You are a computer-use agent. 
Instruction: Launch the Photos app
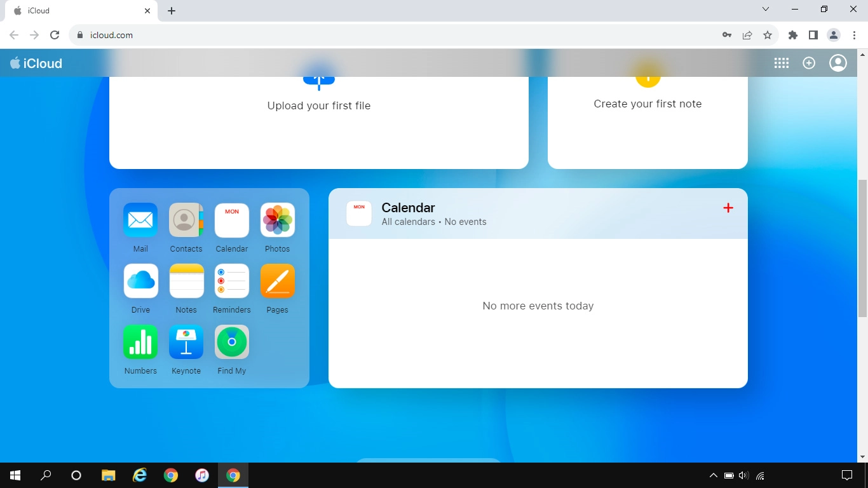point(278,220)
